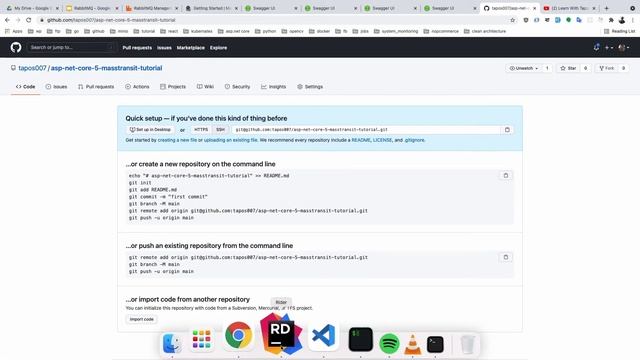Select the Code tab
The width and height of the screenshot is (640, 360).
25,87
